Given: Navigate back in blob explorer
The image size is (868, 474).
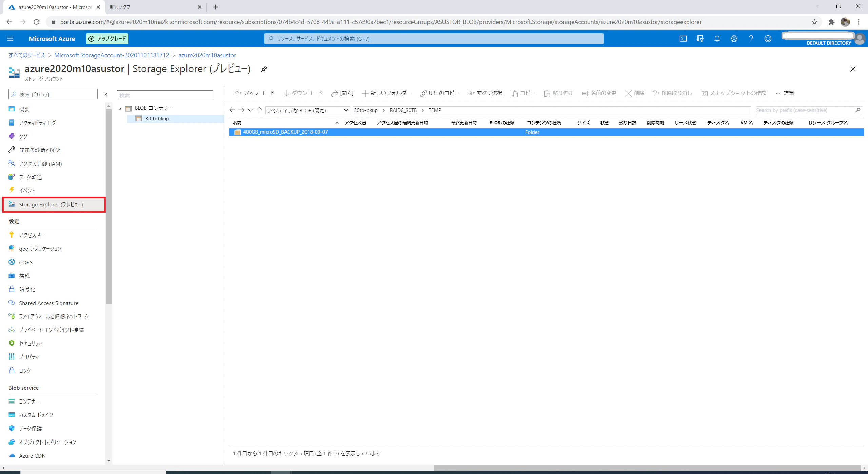Looking at the screenshot, I should 232,110.
